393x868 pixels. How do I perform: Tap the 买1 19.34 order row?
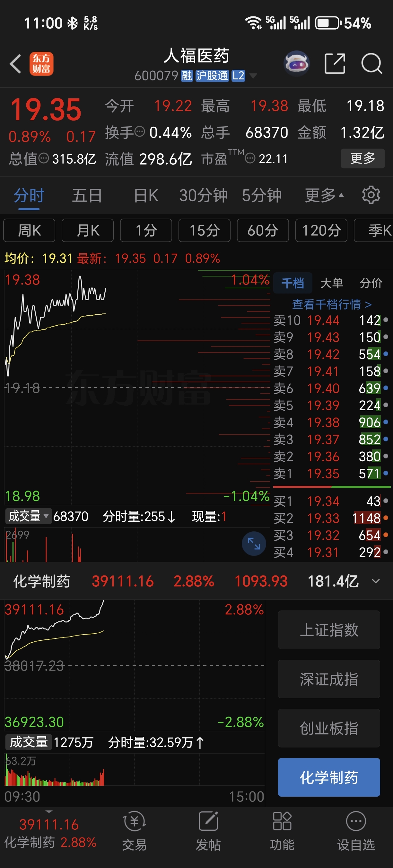[x=331, y=501]
